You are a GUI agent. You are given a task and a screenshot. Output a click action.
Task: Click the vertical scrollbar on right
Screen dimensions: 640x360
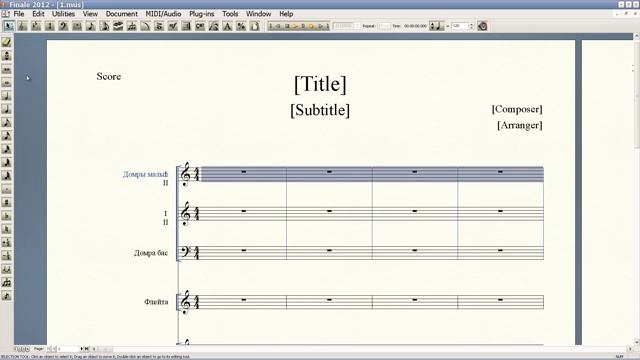pyautogui.click(x=636, y=189)
